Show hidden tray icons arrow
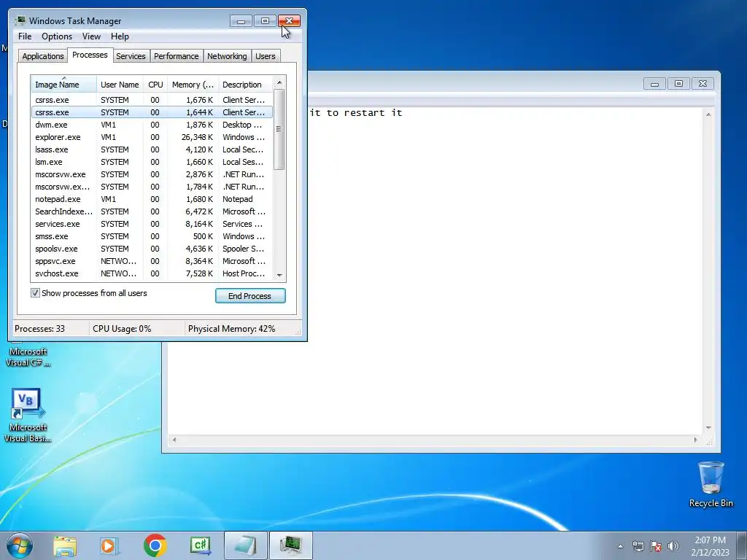The width and height of the screenshot is (747, 560). coord(620,546)
